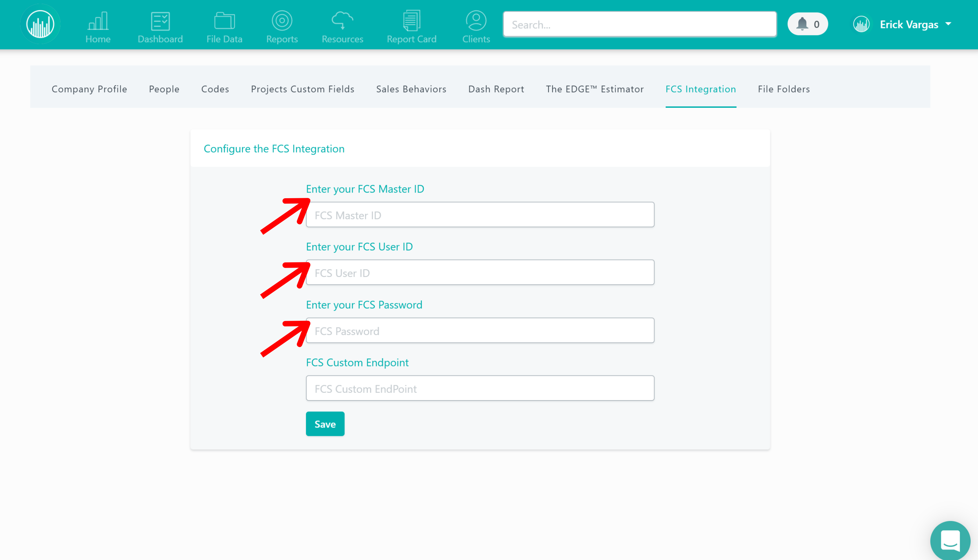This screenshot has width=978, height=560.
Task: Focus the FCS Password field
Action: 480,331
